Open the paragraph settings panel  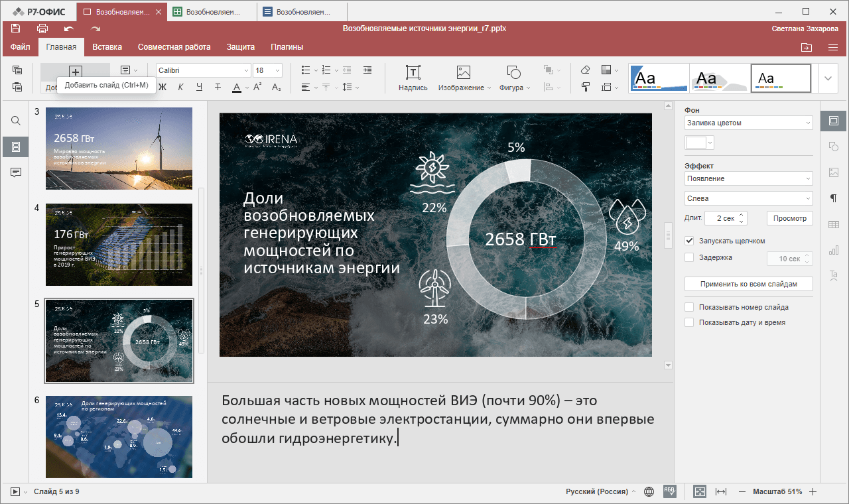pyautogui.click(x=833, y=198)
